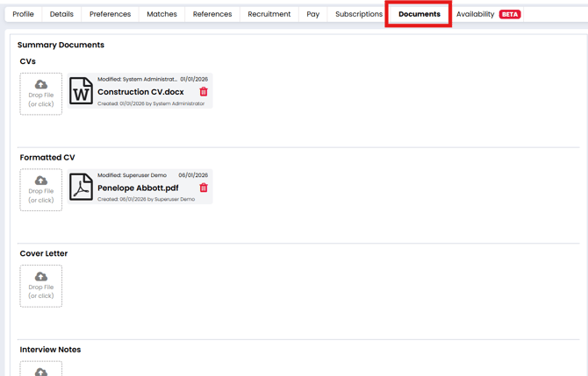Select the Documents tab

click(419, 14)
